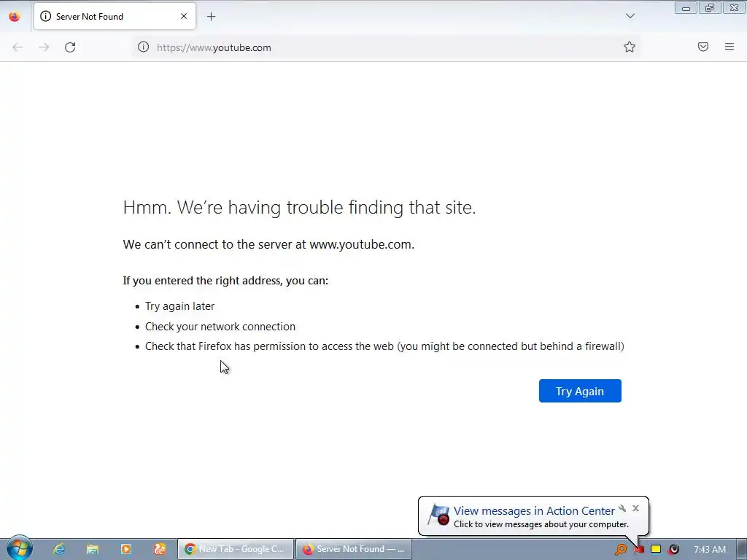747x560 pixels.
Task: Click the round black tray icon
Action: [673, 550]
